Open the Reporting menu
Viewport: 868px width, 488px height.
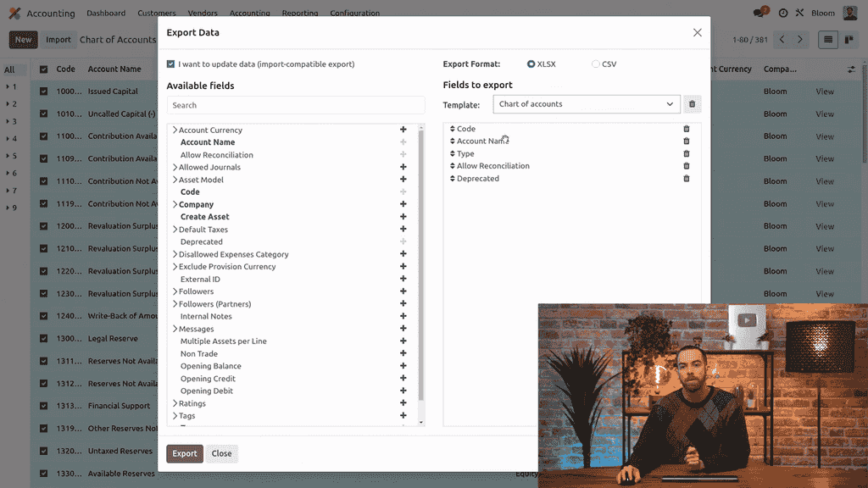click(x=300, y=14)
